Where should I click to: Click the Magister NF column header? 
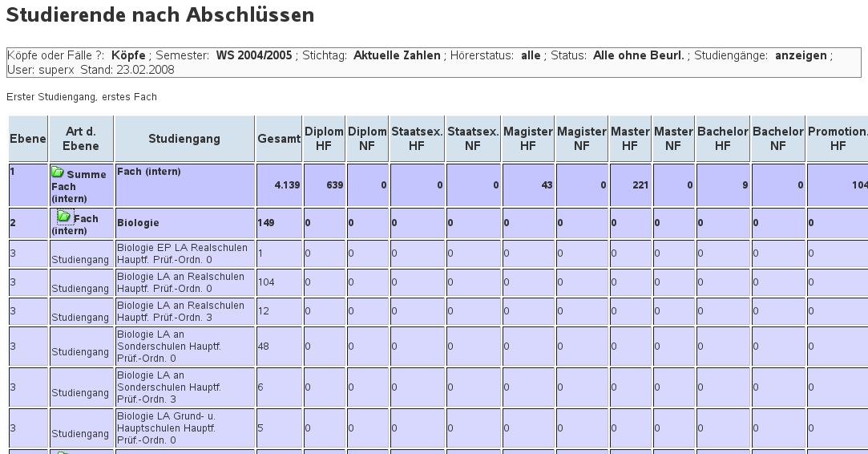tap(581, 139)
